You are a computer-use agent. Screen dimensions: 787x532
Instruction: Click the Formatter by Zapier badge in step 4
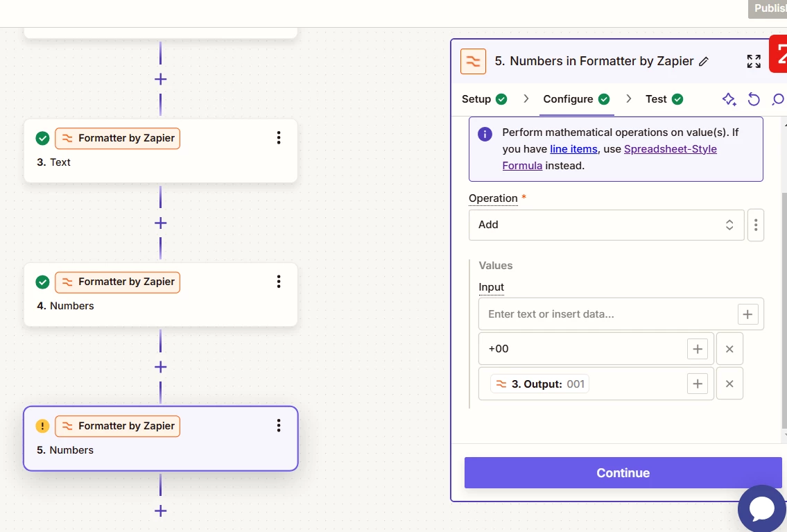pyautogui.click(x=117, y=282)
